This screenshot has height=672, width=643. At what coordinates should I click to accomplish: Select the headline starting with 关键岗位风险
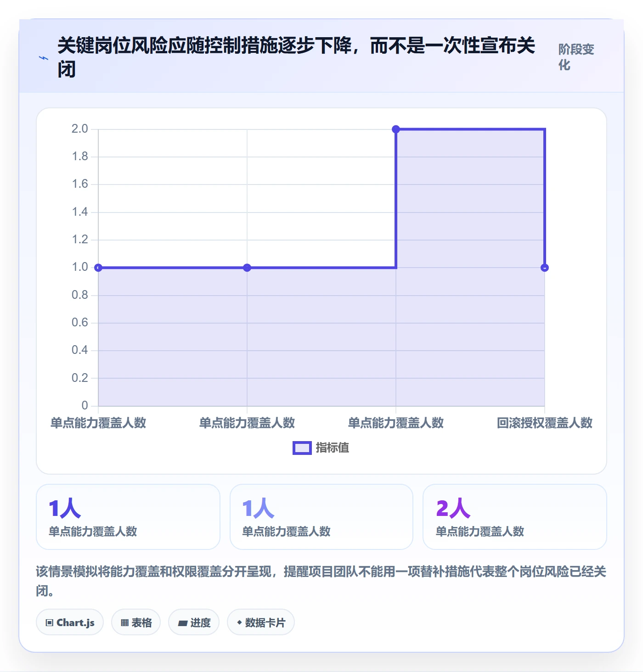click(296, 57)
